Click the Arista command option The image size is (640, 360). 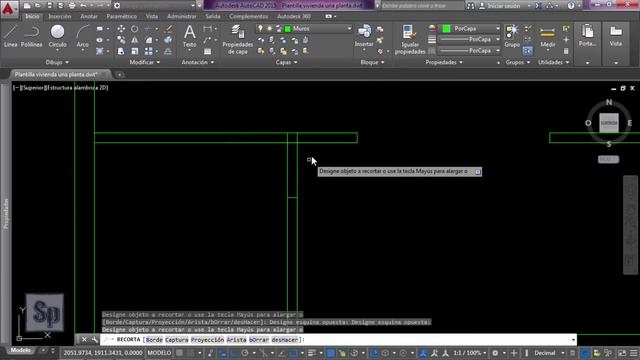coord(236,340)
